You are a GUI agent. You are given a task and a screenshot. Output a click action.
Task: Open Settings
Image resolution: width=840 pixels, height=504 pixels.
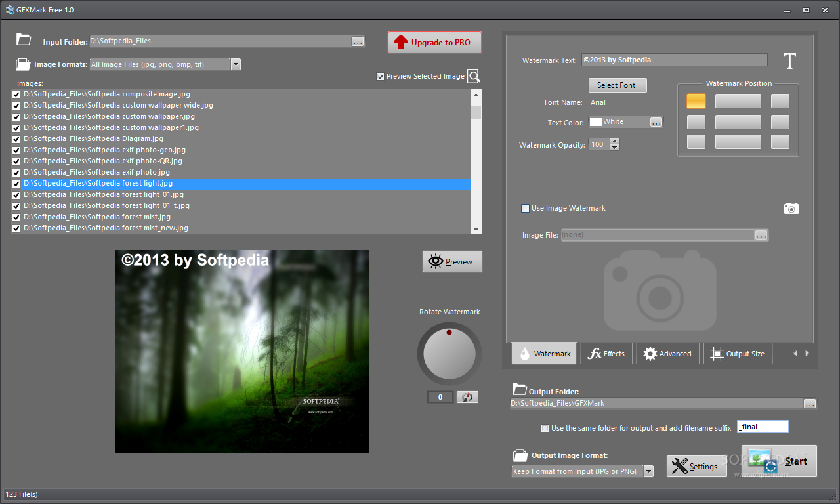pyautogui.click(x=697, y=466)
